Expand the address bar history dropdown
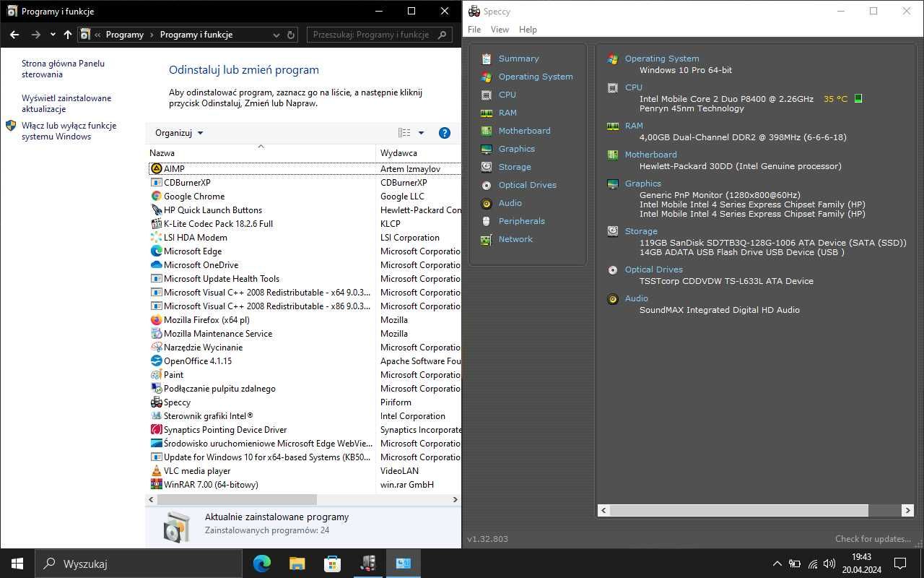 coord(276,35)
